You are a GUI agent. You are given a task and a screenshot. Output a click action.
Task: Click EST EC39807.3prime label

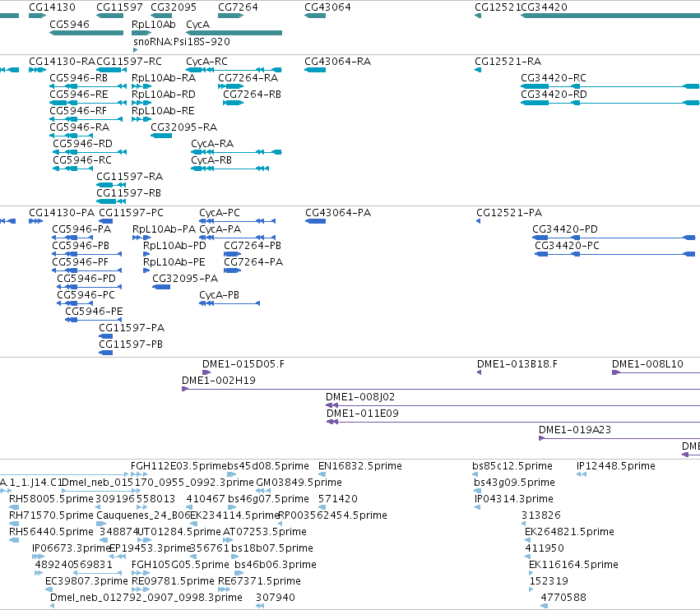pyautogui.click(x=86, y=581)
